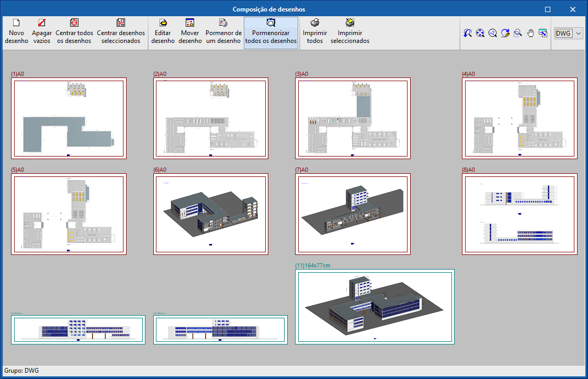The height and width of the screenshot is (379, 588).
Task: Activate the Mover desenho tool
Action: (190, 32)
